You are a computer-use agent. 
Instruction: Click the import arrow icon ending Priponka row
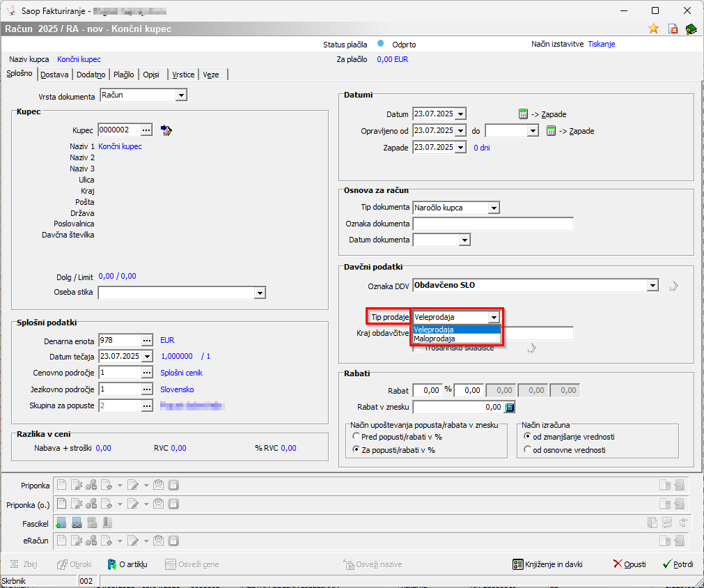pyautogui.click(x=680, y=485)
